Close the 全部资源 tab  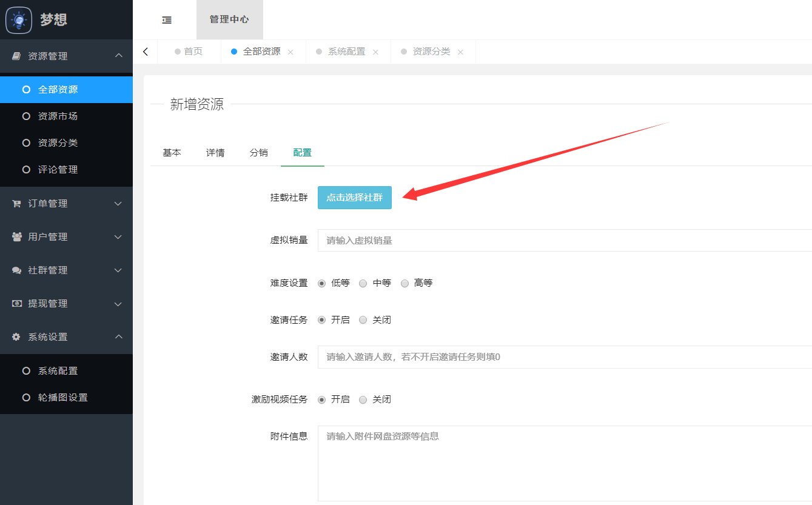[290, 52]
